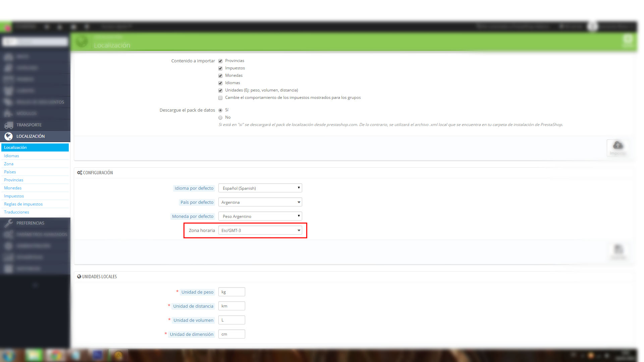The height and width of the screenshot is (362, 644).
Task: Open the Monedas link in sidebar
Action: 13,188
